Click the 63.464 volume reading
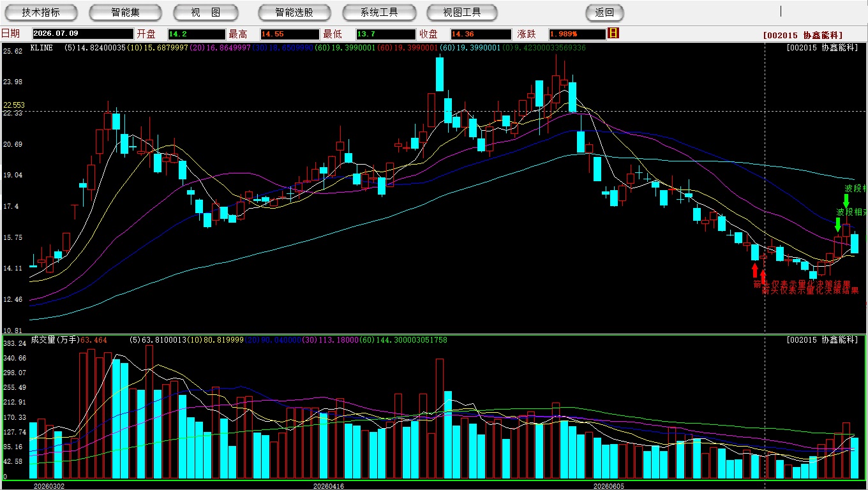868x490 pixels. [94, 340]
